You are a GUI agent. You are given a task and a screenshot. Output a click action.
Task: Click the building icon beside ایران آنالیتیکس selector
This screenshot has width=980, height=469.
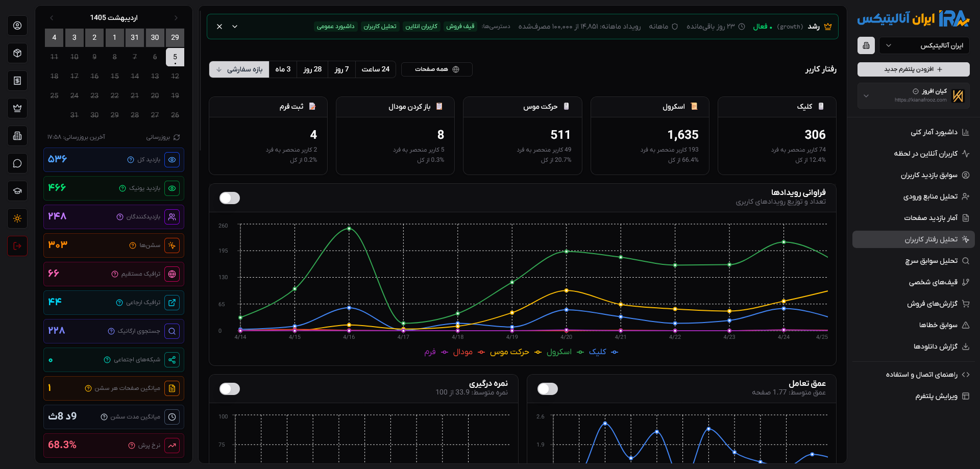pos(866,45)
